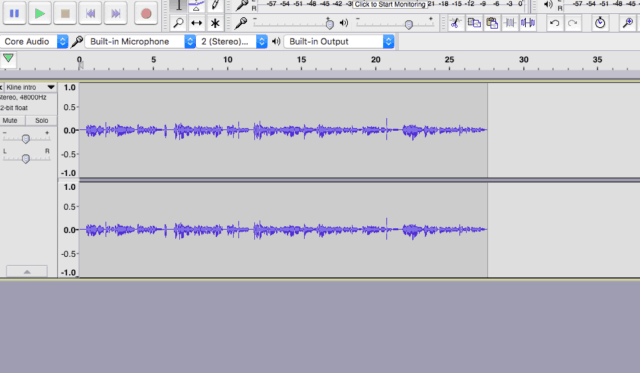Solo the Kline intro track
This screenshot has width=640, height=373.
tap(41, 120)
